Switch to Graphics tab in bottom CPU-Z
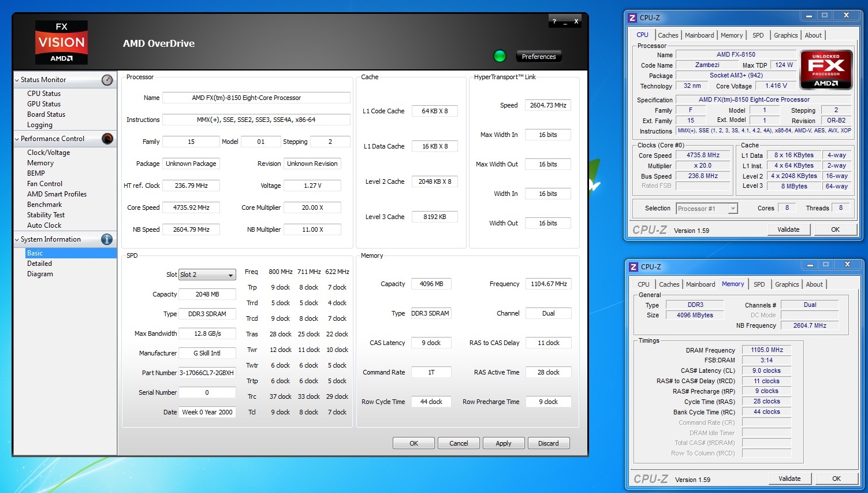 click(787, 284)
